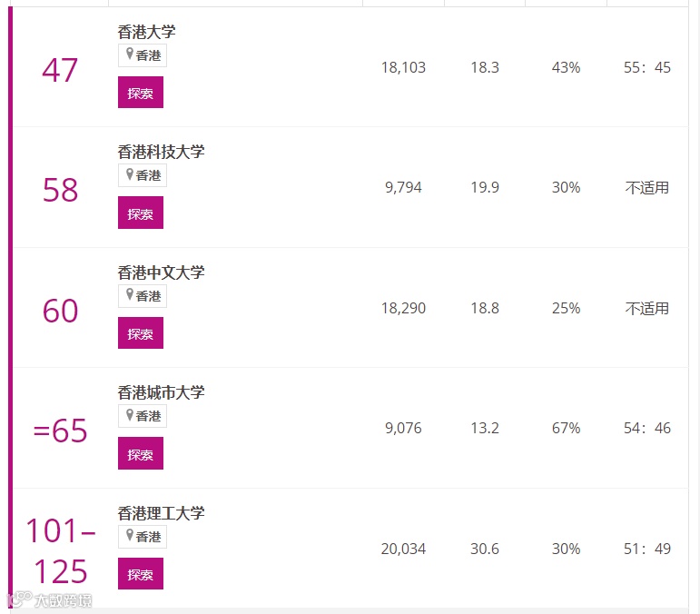Open the 香港科技大学 university name link
700x614 pixels.
pyautogui.click(x=162, y=152)
